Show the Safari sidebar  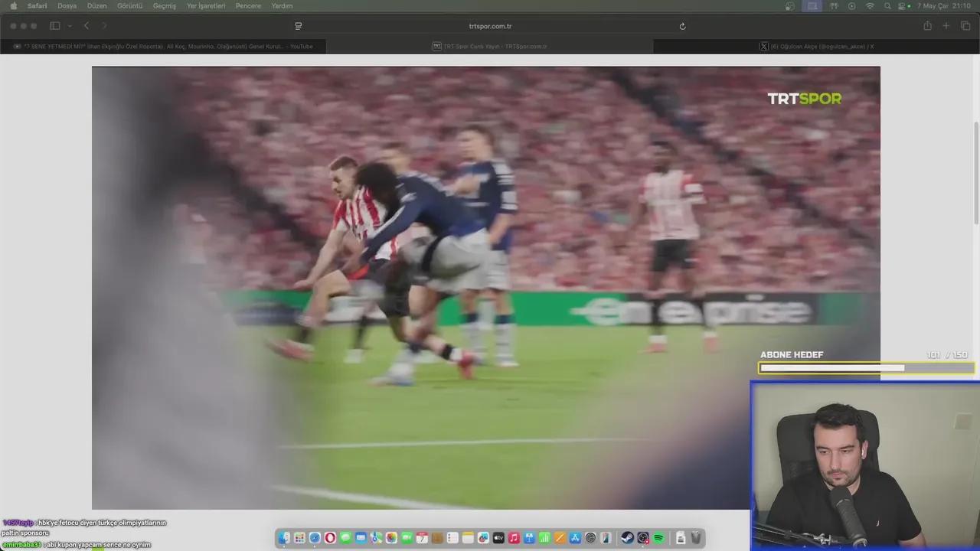(x=55, y=26)
